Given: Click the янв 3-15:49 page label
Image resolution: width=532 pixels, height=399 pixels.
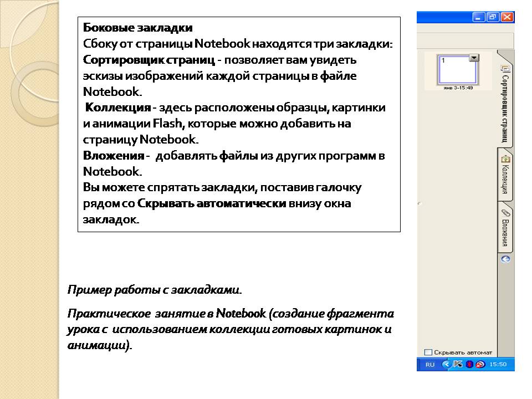Looking at the screenshot, I should (x=458, y=88).
